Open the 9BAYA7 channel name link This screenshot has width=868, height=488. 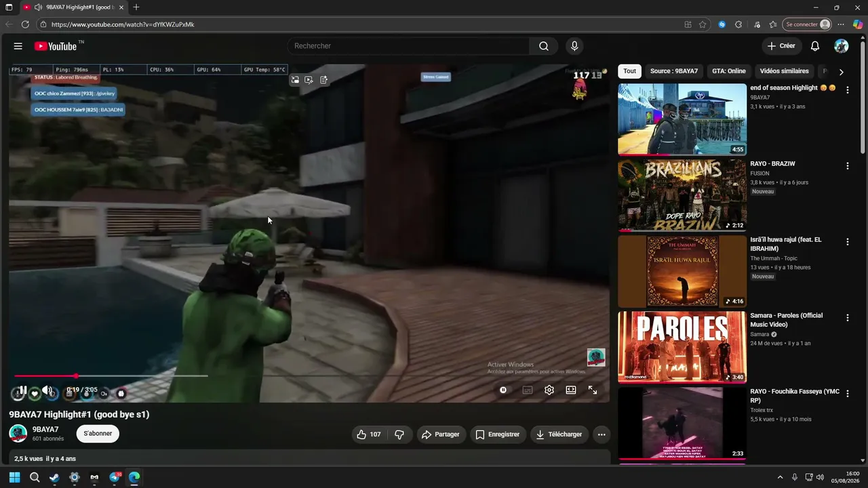pyautogui.click(x=45, y=430)
